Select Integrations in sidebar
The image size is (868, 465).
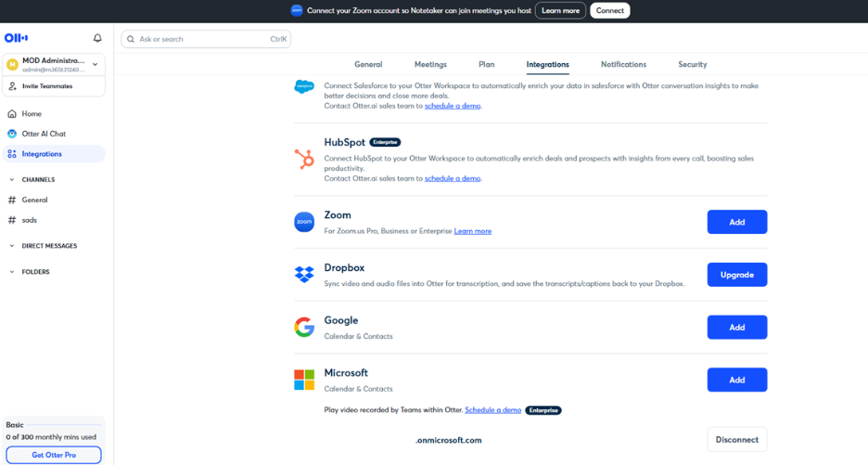[54, 154]
